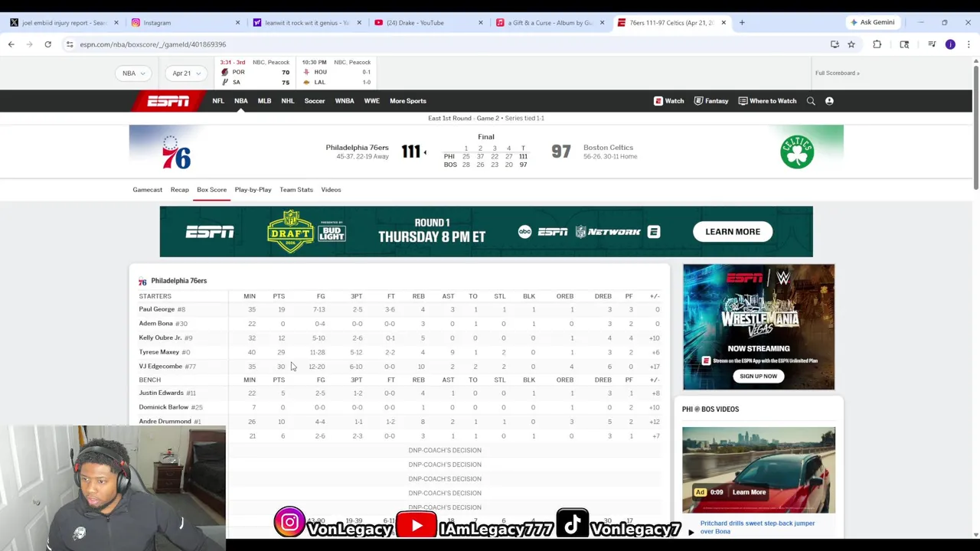Click SIGN UP NOW on WrestleMania ad
This screenshot has width=980, height=551.
[x=758, y=377]
